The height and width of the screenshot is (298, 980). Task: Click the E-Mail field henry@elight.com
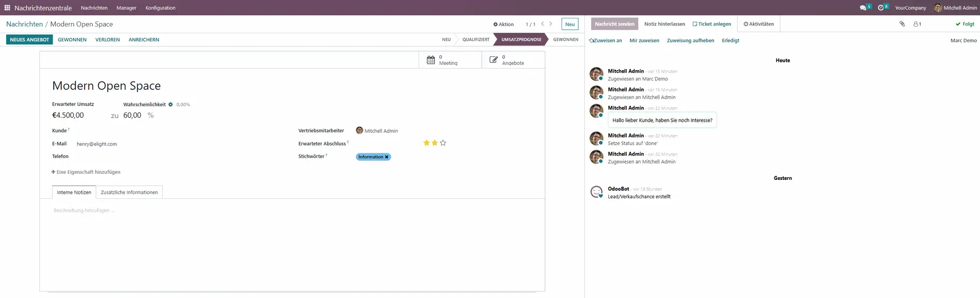coord(96,144)
